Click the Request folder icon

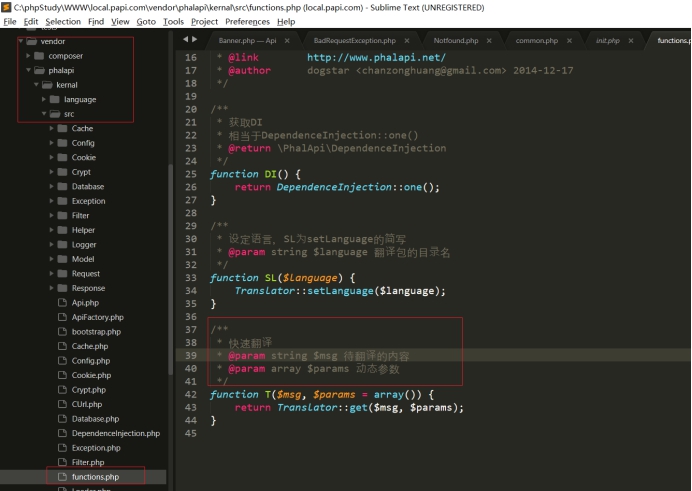coord(63,274)
